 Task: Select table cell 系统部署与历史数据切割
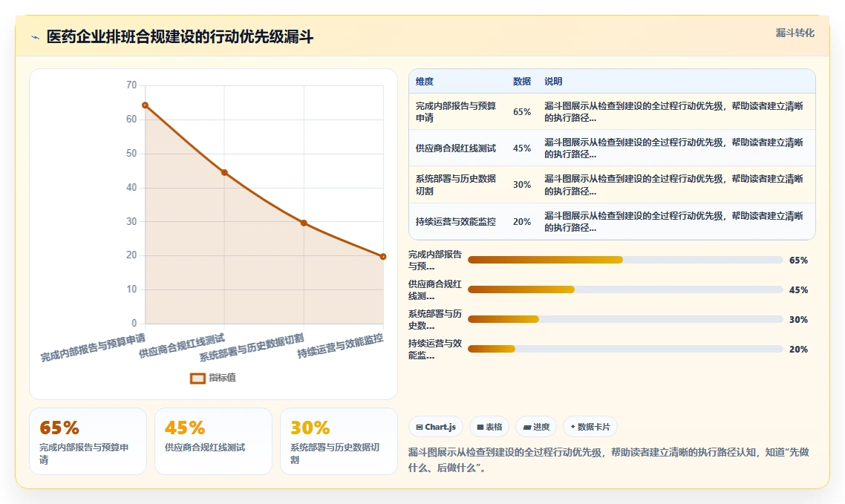tap(457, 185)
